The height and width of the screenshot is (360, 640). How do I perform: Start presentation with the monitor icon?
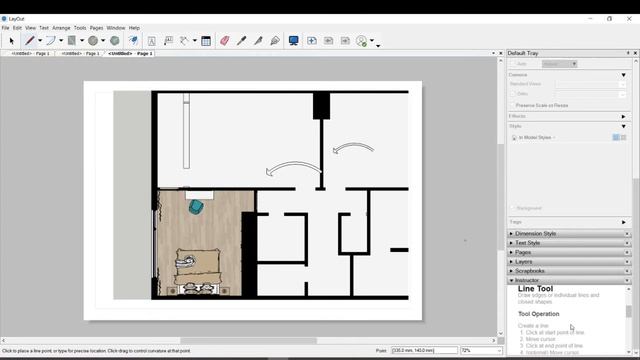[293, 40]
